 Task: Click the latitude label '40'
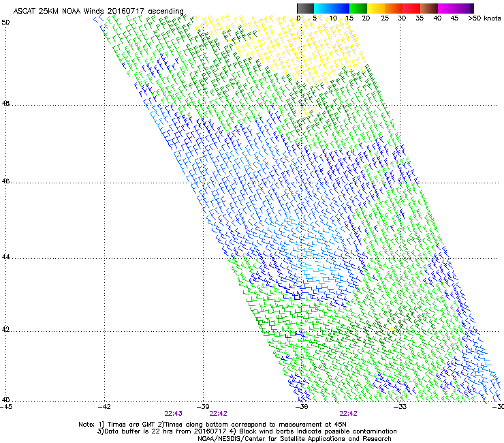(5, 400)
